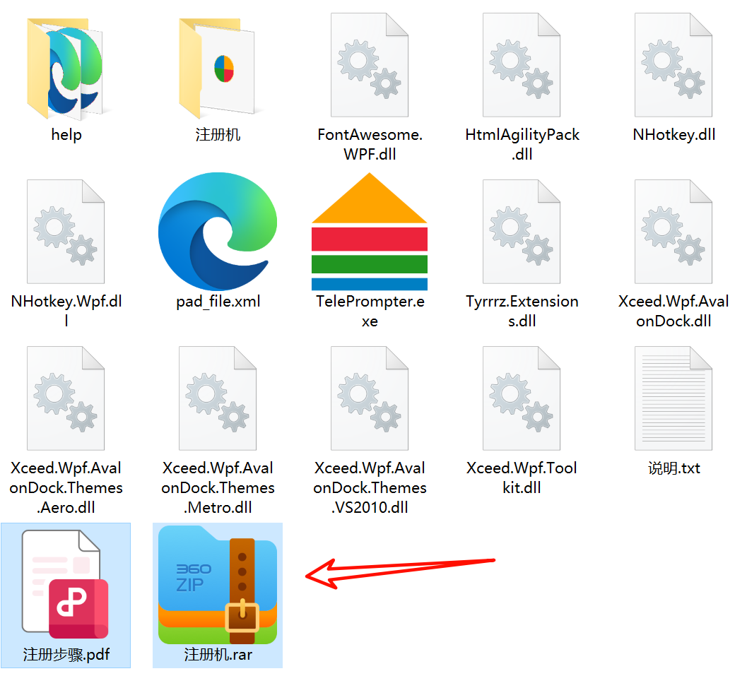Image resolution: width=747 pixels, height=700 pixels.
Task: Select the pad_file.xml Edge icon
Action: pos(218,232)
